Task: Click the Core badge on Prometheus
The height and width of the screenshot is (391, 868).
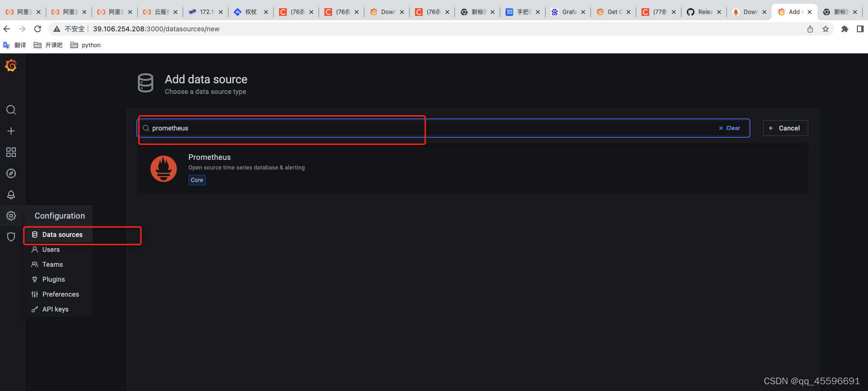Action: point(197,180)
